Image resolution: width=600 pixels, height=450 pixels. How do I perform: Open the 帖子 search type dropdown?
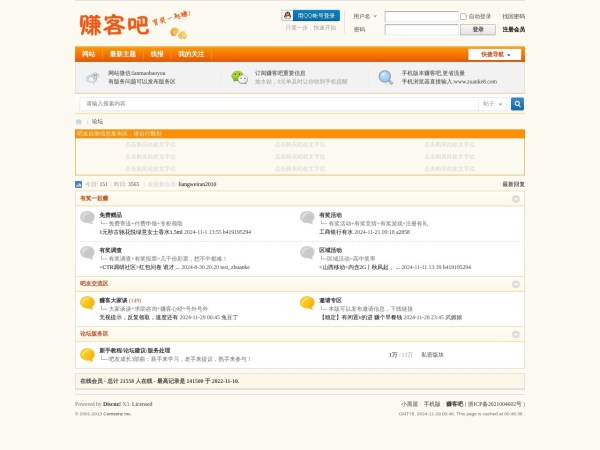click(x=491, y=104)
